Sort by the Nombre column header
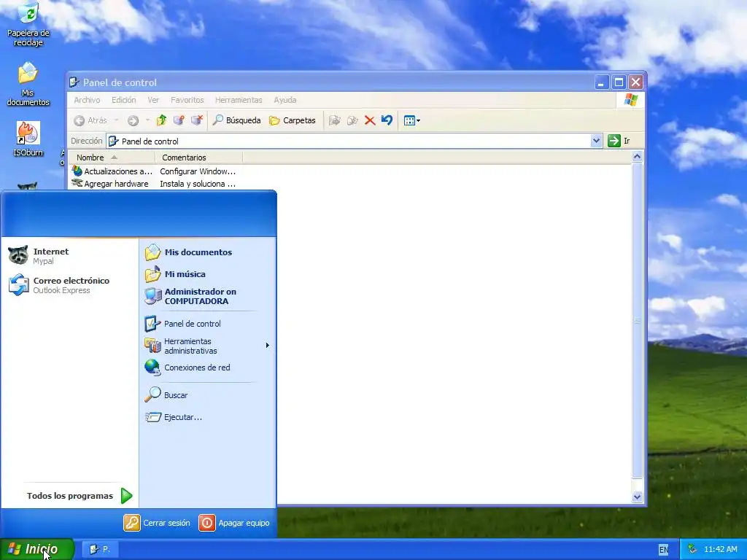 tap(112, 157)
